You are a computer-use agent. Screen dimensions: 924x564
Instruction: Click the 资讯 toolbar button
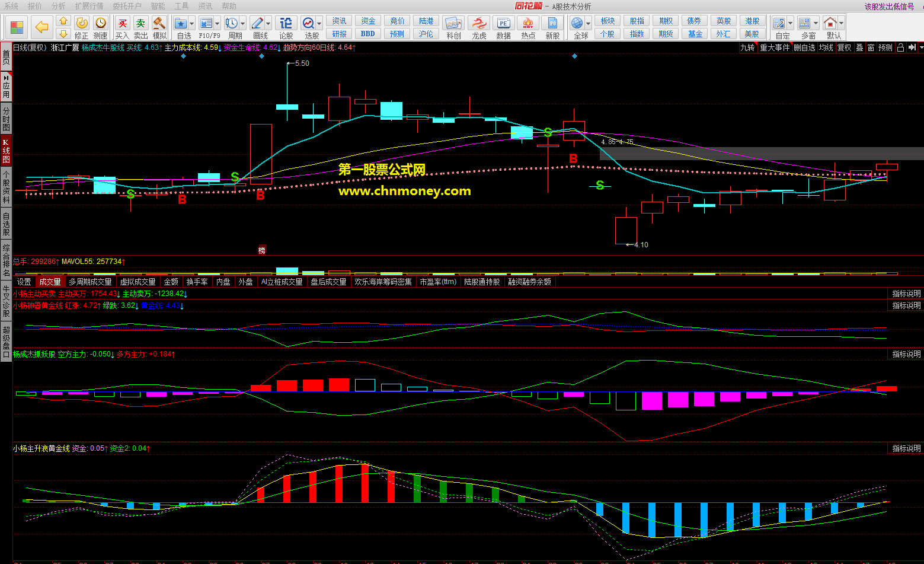click(339, 21)
